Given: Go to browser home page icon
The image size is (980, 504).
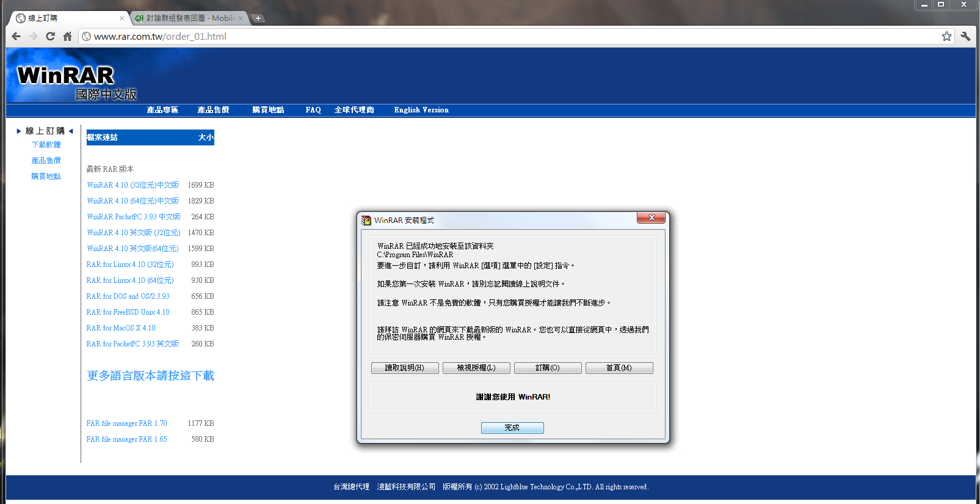Looking at the screenshot, I should [68, 37].
